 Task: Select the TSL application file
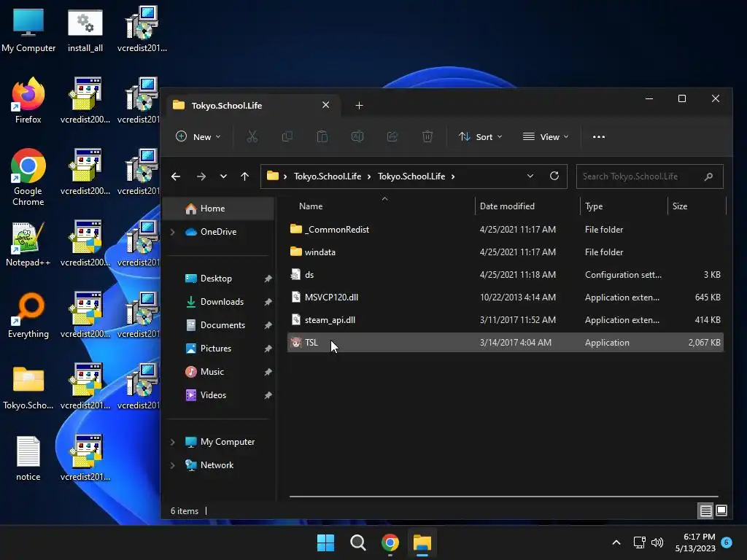[505, 343]
